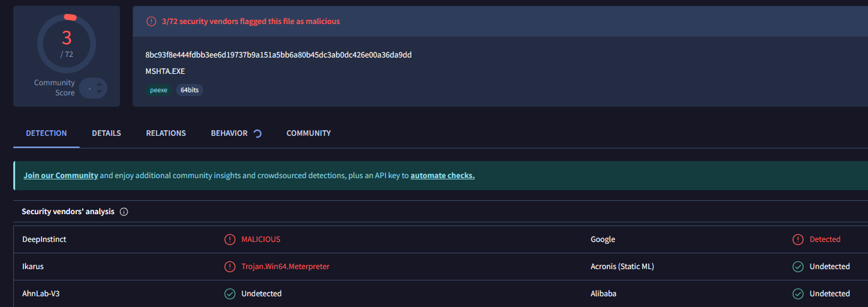The height and width of the screenshot is (307, 868).
Task: Select the file's SHA-256 hash text
Action: pos(278,55)
